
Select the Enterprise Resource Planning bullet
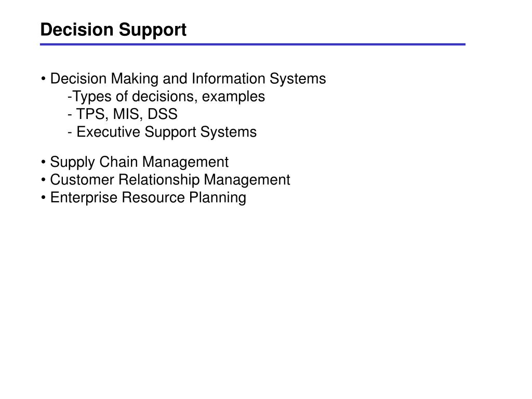143,198
